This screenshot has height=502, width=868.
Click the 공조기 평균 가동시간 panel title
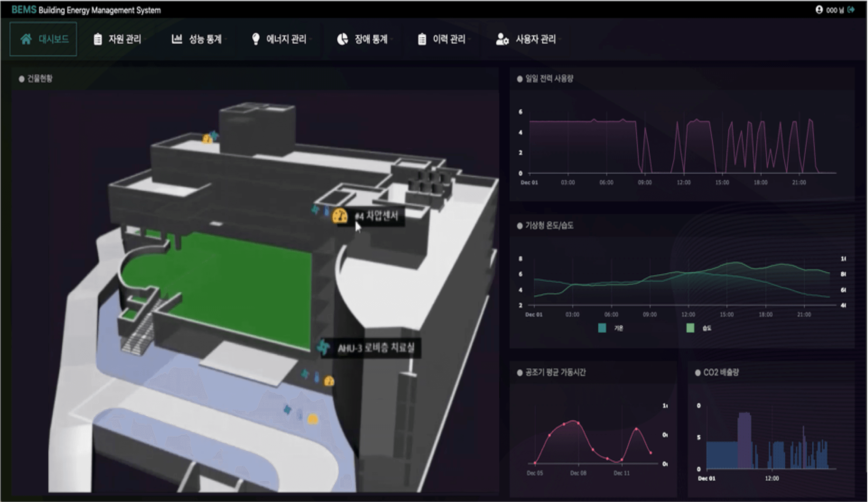pos(555,372)
